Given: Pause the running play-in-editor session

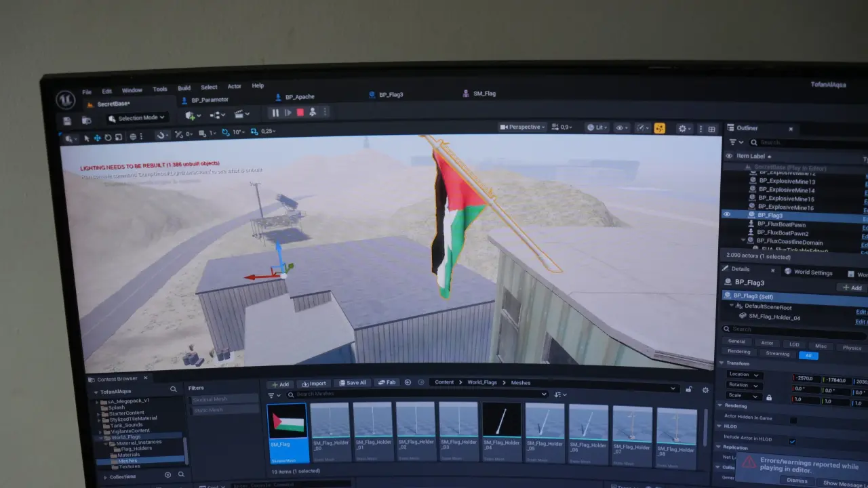Looking at the screenshot, I should point(275,113).
